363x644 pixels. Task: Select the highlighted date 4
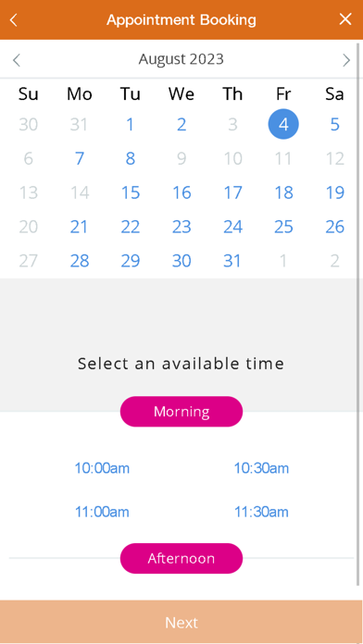click(x=283, y=124)
